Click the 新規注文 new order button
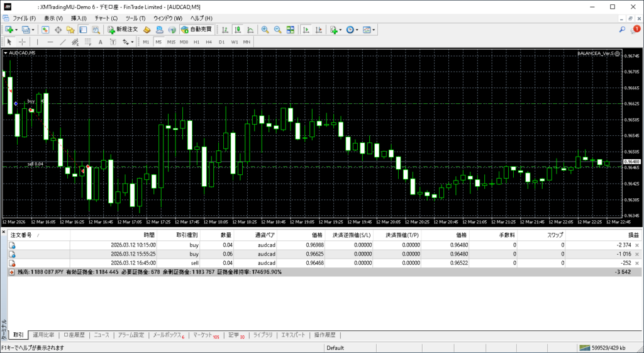This screenshot has height=353, width=644. [x=123, y=30]
